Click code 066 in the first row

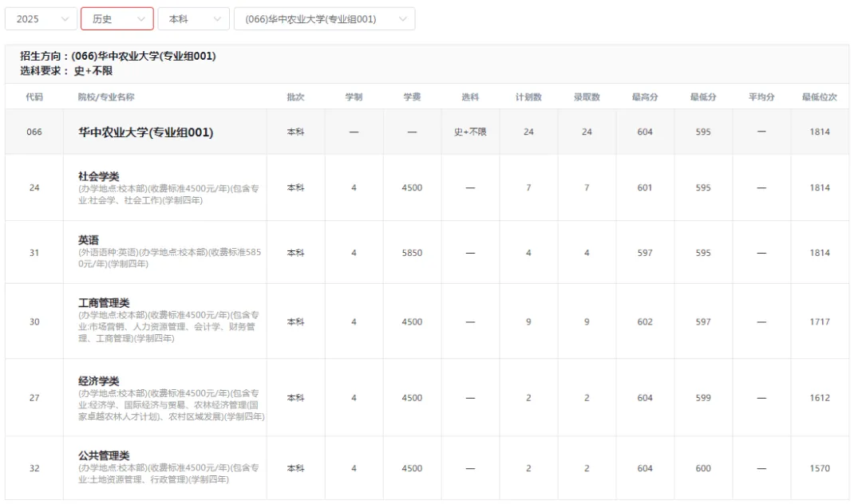[34, 132]
